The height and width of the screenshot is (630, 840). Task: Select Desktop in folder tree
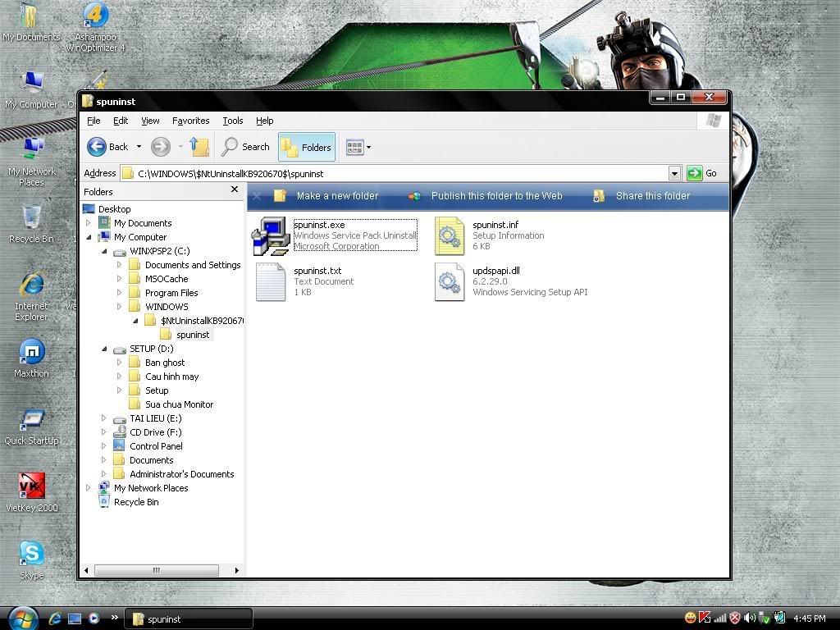click(114, 209)
